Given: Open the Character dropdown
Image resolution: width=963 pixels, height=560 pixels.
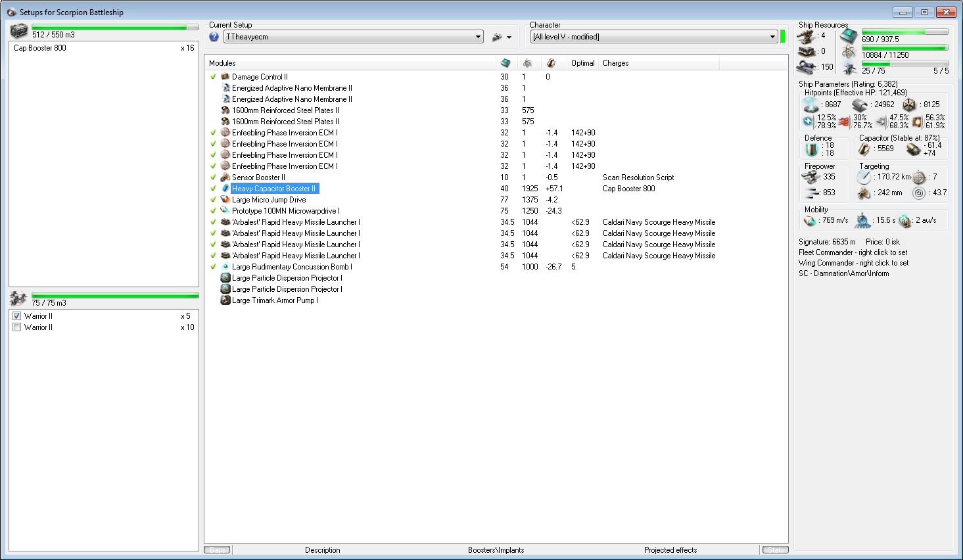Looking at the screenshot, I should 654,37.
